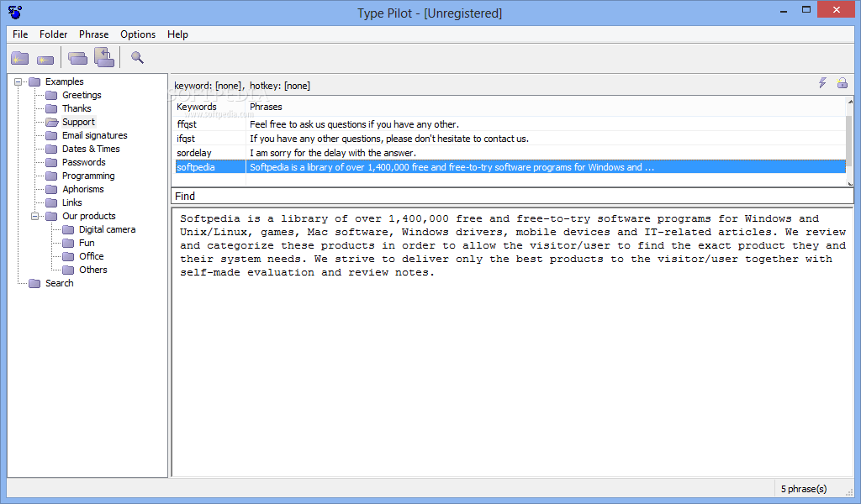861x504 pixels.
Task: Click the phrase list scroll up arrow
Action: pyautogui.click(x=850, y=102)
